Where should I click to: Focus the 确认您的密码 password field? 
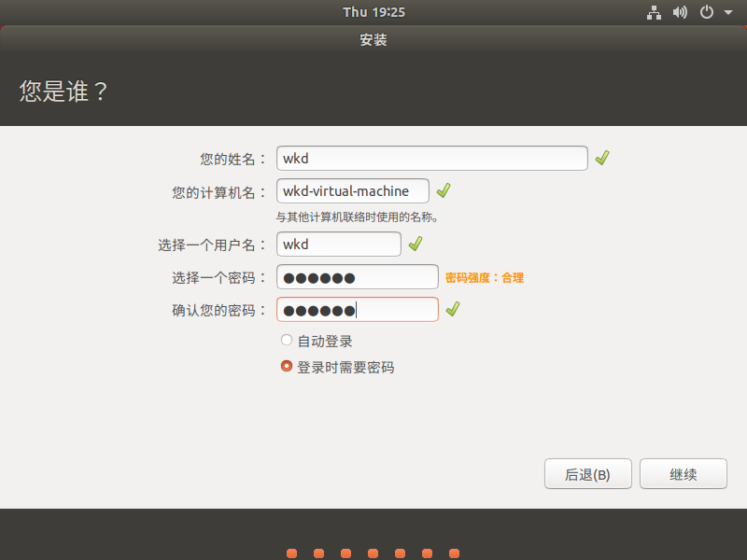pos(358,310)
